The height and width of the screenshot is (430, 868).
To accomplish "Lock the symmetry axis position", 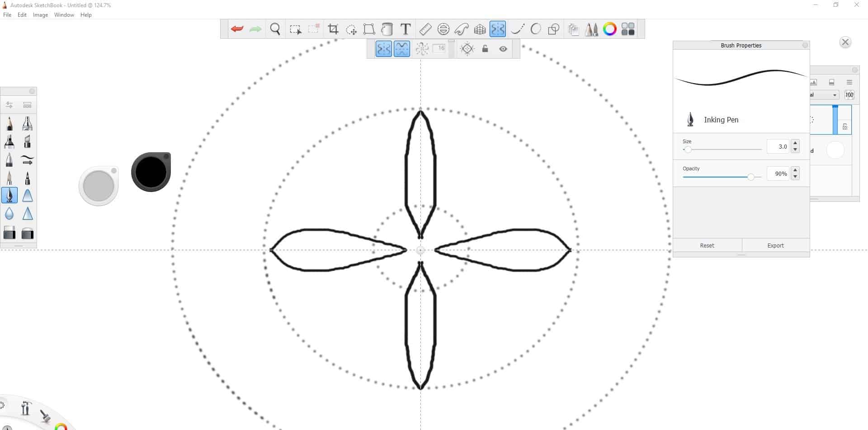I will pos(485,49).
